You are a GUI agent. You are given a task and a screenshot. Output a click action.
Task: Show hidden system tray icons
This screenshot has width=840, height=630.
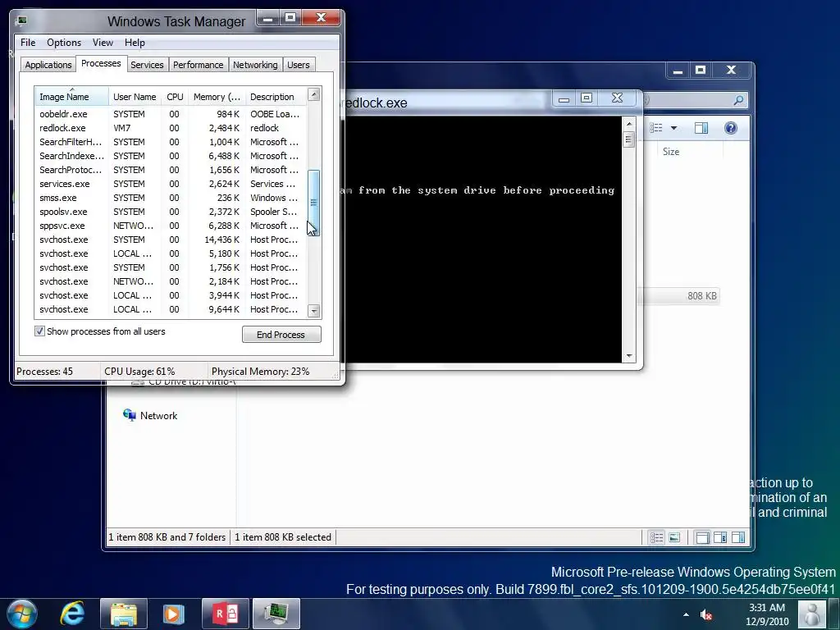tap(686, 614)
